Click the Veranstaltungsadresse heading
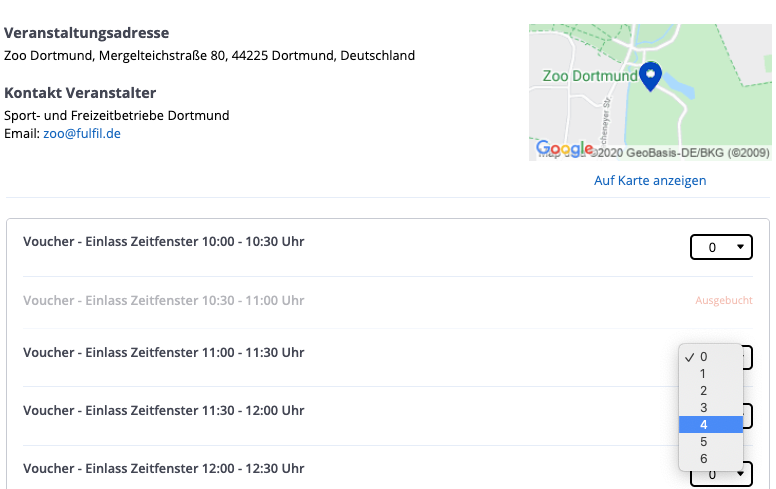This screenshot has height=489, width=776. pos(87,33)
